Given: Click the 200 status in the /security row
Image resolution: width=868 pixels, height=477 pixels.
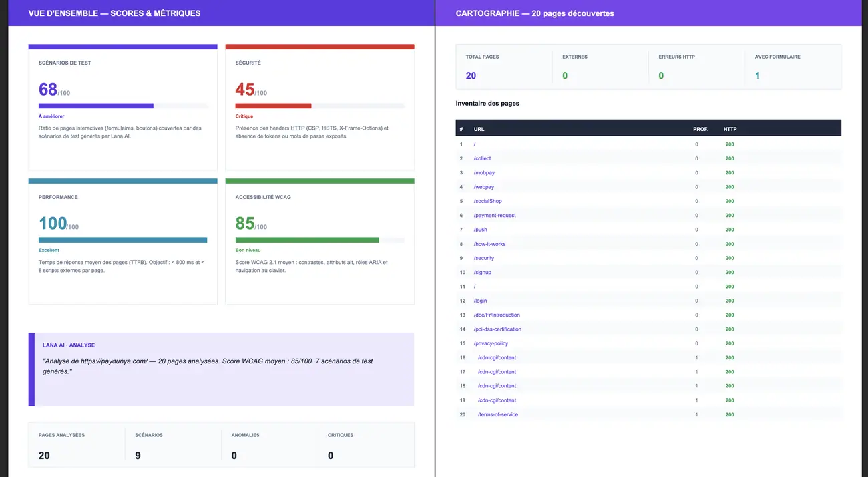Looking at the screenshot, I should coord(730,258).
